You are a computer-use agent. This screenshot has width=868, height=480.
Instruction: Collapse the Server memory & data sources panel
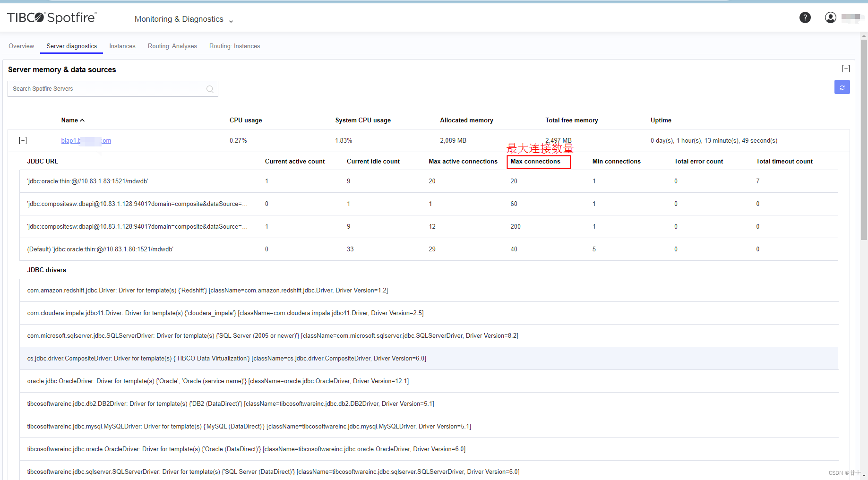[x=846, y=69]
